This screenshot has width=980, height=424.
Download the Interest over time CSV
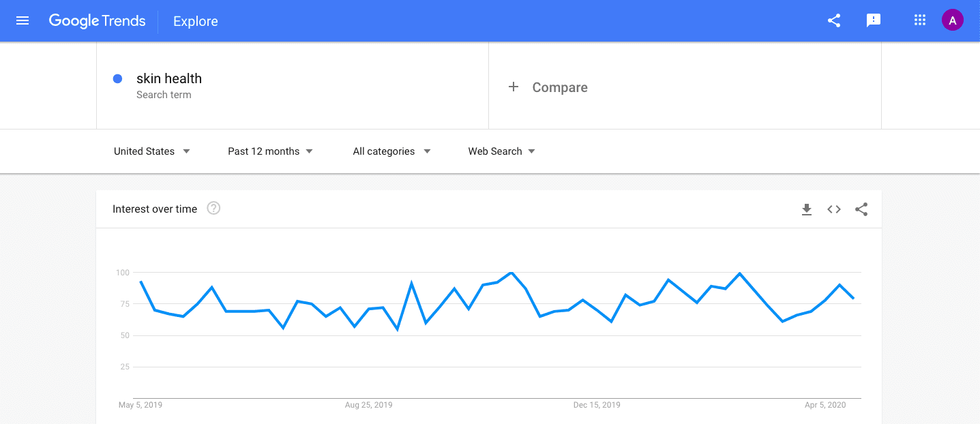pos(807,209)
